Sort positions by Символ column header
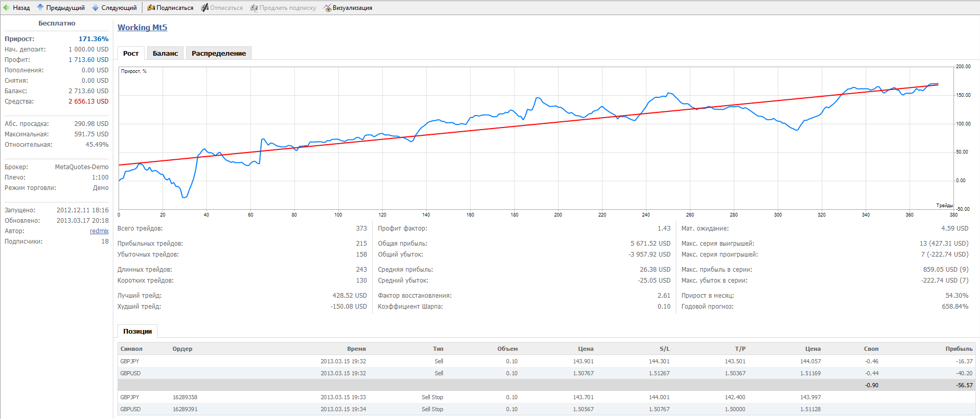The width and height of the screenshot is (980, 419). 131,349
